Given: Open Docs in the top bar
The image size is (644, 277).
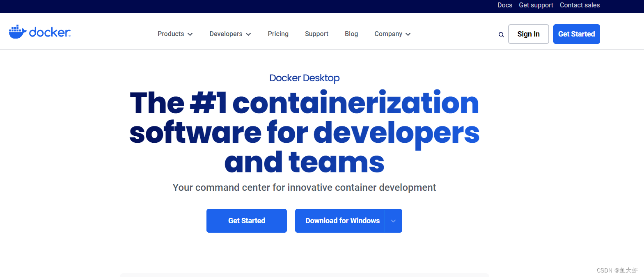Looking at the screenshot, I should point(505,5).
